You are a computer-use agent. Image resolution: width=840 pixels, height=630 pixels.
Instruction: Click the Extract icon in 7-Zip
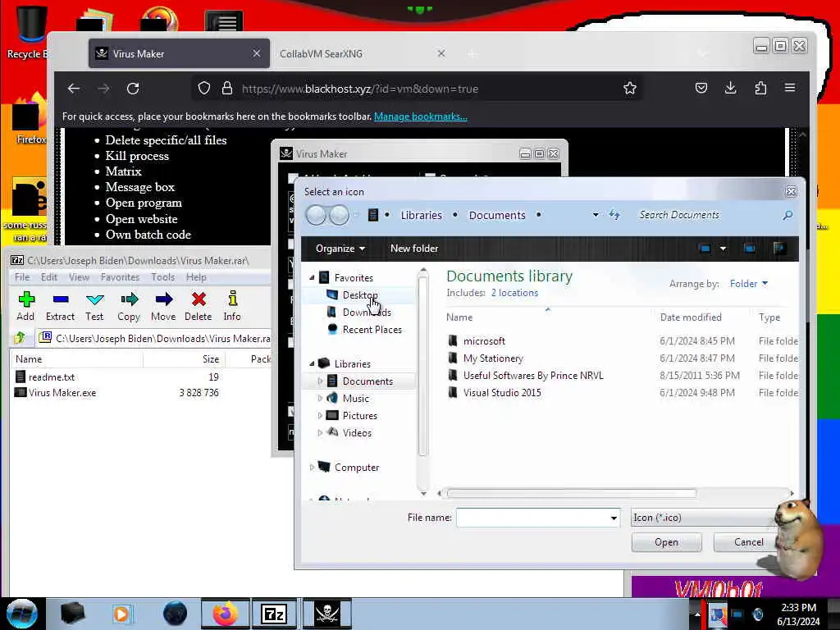coord(60,299)
